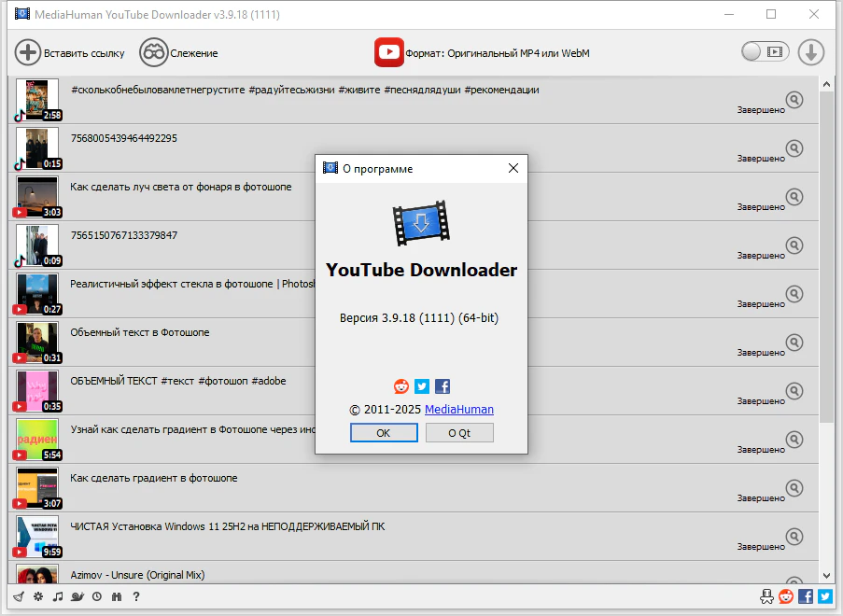The image size is (843, 616).
Task: Open settings with the bottom gear icon
Action: point(38,596)
